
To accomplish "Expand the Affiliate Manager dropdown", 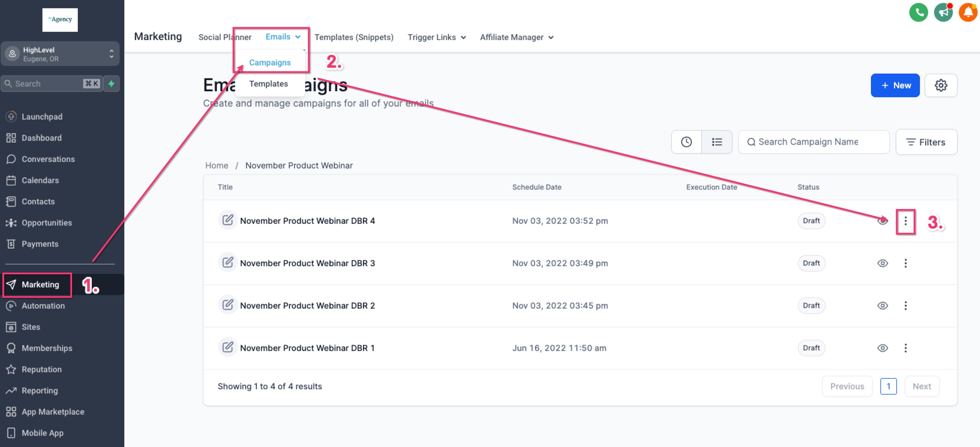I will click(516, 37).
